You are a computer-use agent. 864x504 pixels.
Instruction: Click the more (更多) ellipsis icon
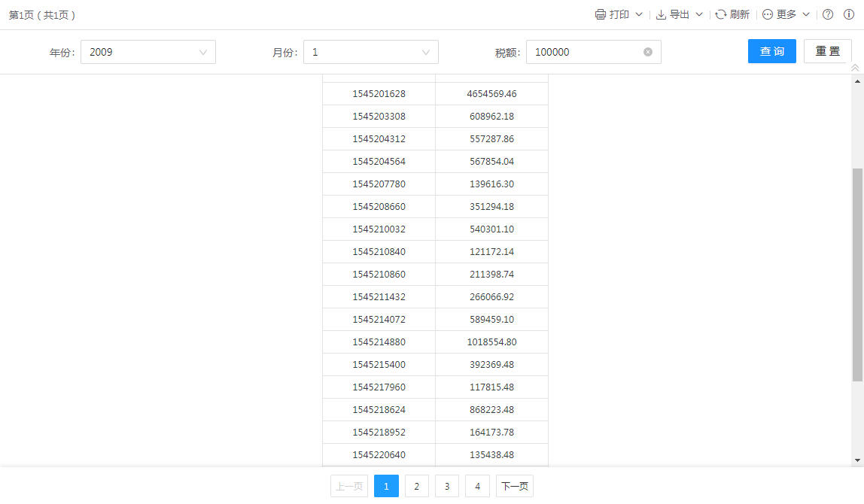[x=768, y=14]
